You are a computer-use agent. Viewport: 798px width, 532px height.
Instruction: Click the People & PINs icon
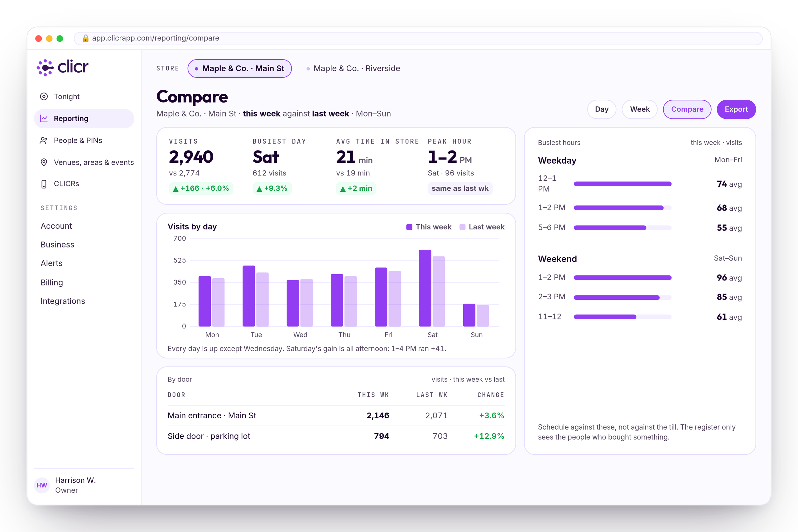[x=44, y=141]
